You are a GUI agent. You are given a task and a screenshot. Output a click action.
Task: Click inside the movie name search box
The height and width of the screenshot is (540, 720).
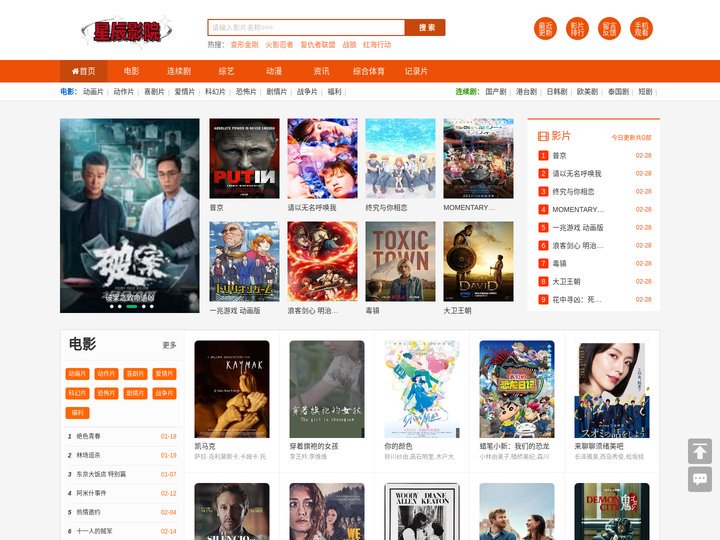click(306, 28)
